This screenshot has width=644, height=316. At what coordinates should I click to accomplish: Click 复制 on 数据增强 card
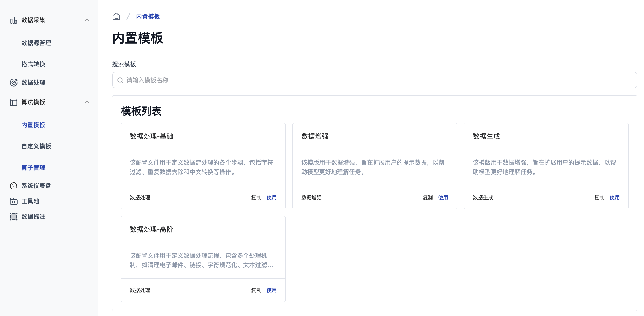click(x=428, y=198)
